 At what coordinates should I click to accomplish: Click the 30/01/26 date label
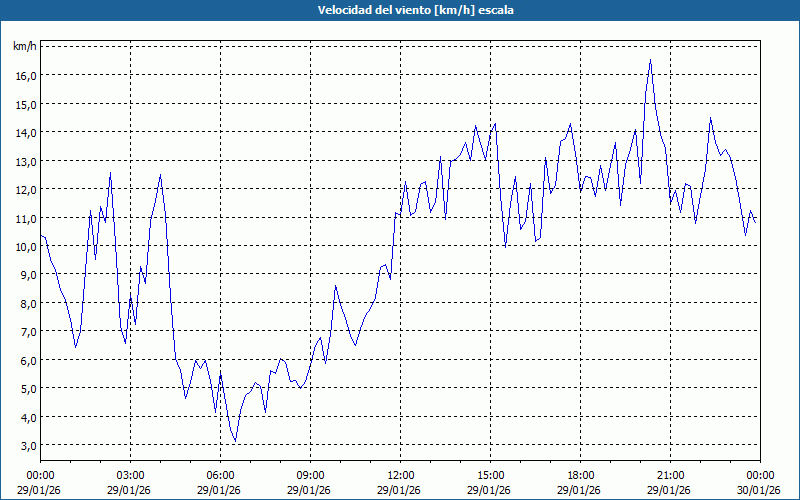coord(760,489)
